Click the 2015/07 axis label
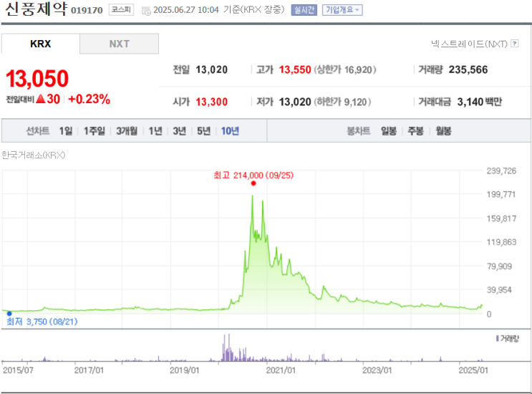Screen dimensions: 532x394 18,370
